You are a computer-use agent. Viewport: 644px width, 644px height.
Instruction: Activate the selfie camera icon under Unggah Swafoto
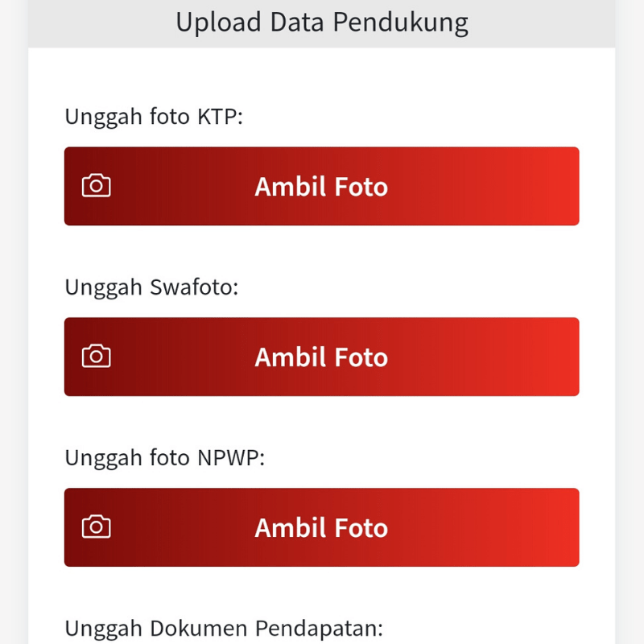[x=95, y=356]
